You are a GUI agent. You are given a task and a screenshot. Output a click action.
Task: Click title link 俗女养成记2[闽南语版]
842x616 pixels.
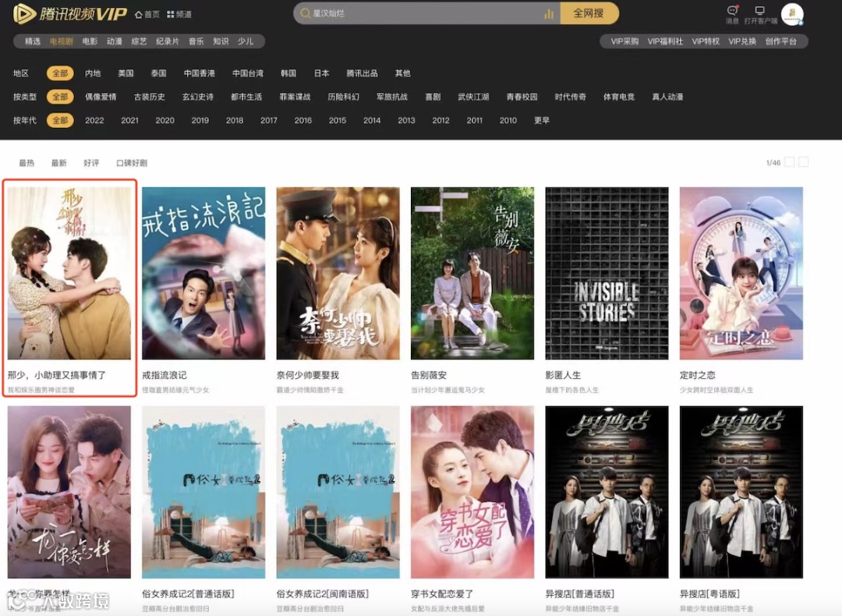[x=322, y=593]
